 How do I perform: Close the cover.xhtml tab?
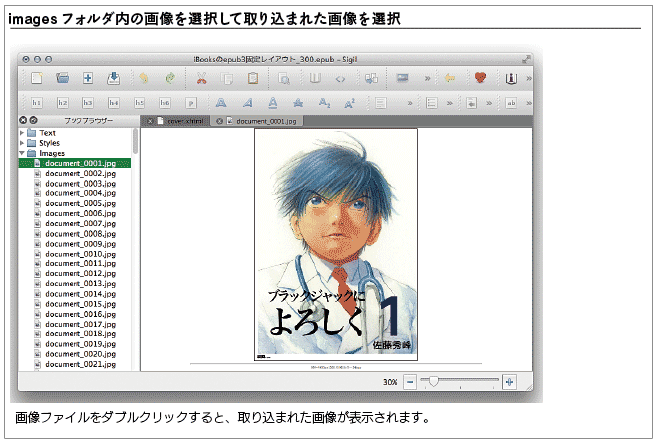coord(150,121)
